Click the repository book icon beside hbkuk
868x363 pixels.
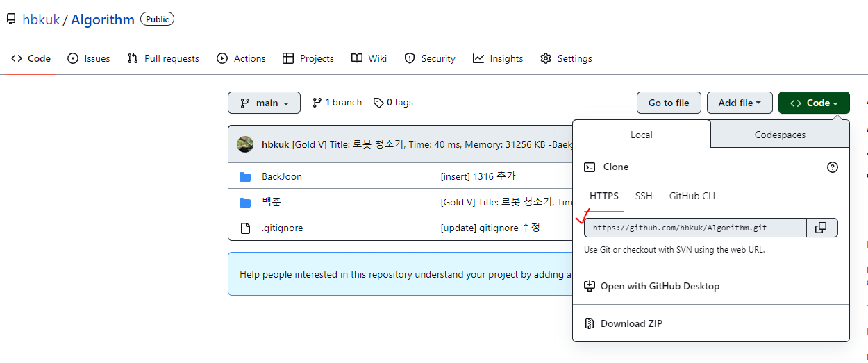pyautogui.click(x=11, y=19)
